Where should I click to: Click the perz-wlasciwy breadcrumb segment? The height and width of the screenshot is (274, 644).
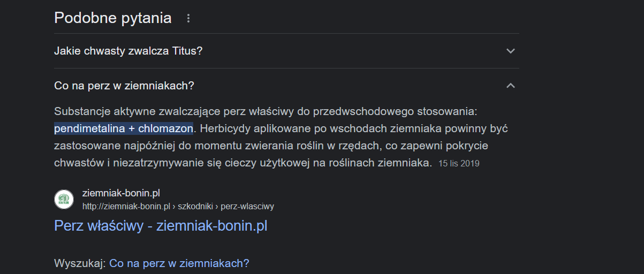click(247, 206)
